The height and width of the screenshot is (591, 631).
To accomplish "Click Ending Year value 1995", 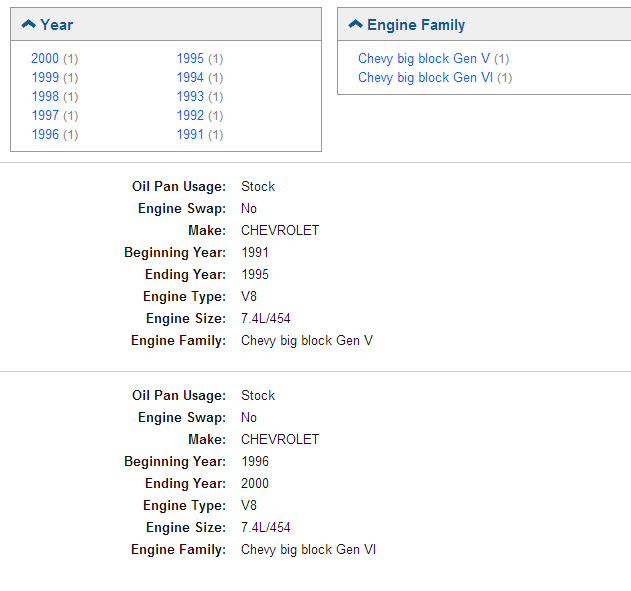I will click(x=255, y=274).
